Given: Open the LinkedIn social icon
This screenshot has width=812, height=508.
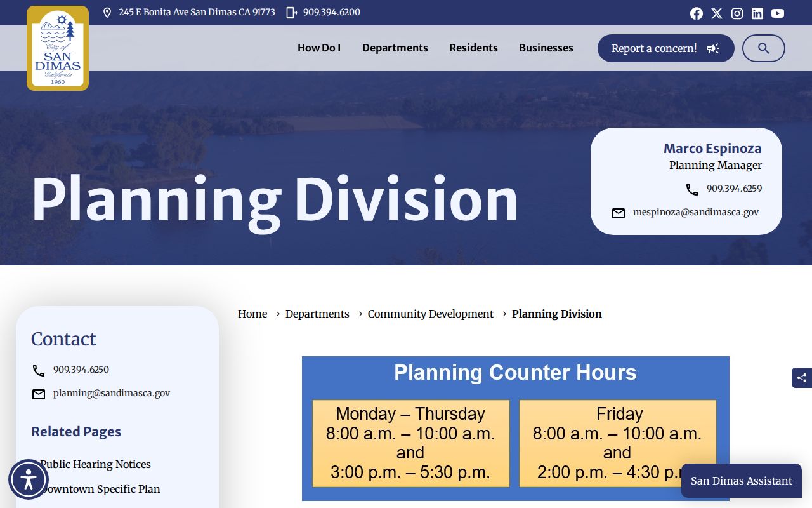Looking at the screenshot, I should point(757,13).
